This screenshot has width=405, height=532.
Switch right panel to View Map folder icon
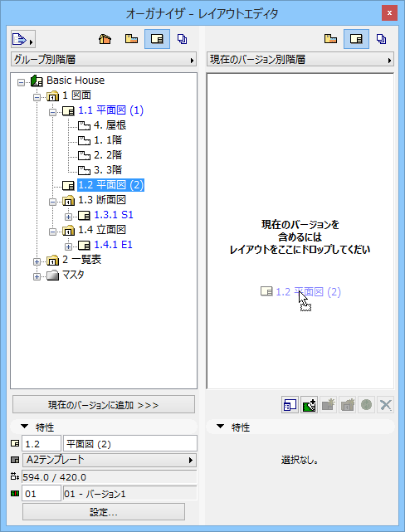click(330, 39)
